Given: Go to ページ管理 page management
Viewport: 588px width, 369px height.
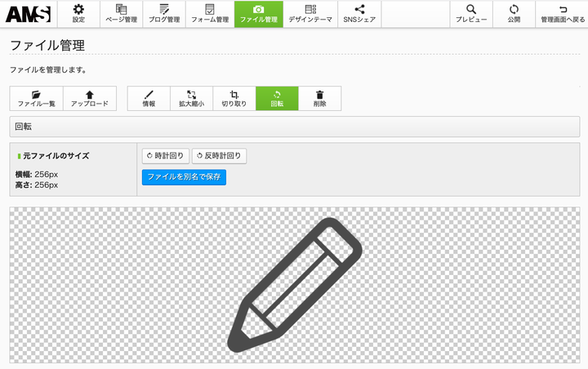Looking at the screenshot, I should point(121,14).
